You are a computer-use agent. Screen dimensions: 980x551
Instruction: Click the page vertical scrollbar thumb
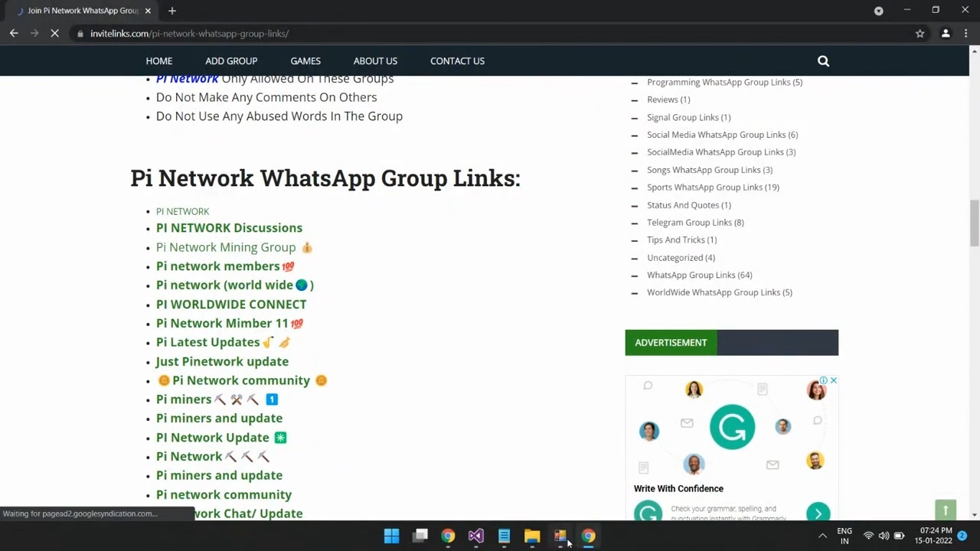point(974,223)
